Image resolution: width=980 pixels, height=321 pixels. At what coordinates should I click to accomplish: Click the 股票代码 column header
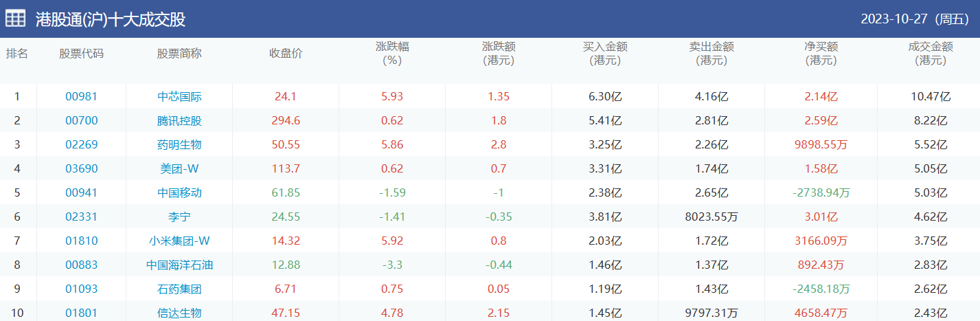click(81, 54)
